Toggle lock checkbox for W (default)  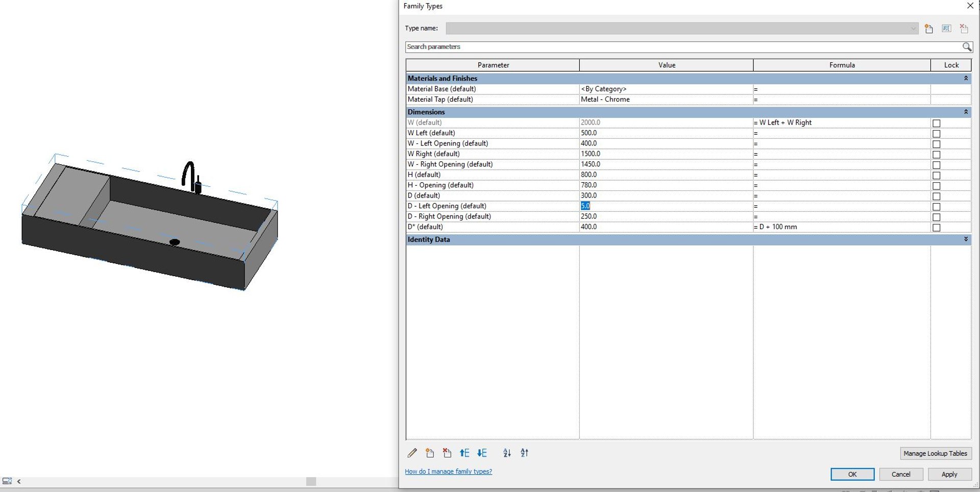(936, 123)
